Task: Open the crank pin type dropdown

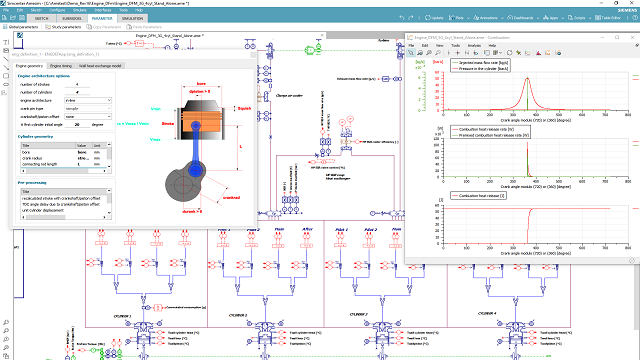Action: coord(88,109)
